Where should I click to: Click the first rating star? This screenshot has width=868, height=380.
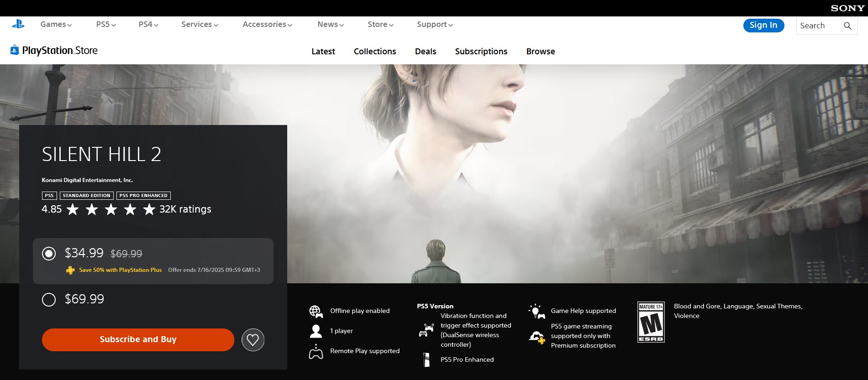73,209
